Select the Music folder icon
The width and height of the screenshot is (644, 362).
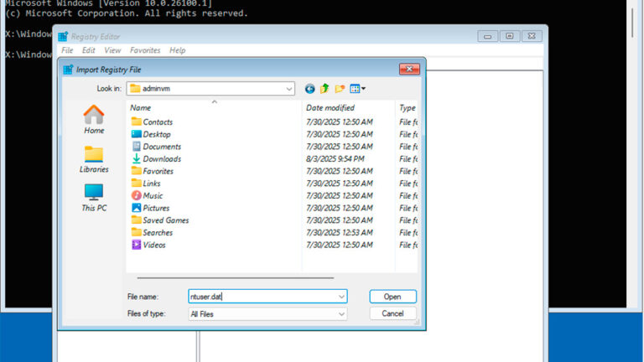pos(136,195)
